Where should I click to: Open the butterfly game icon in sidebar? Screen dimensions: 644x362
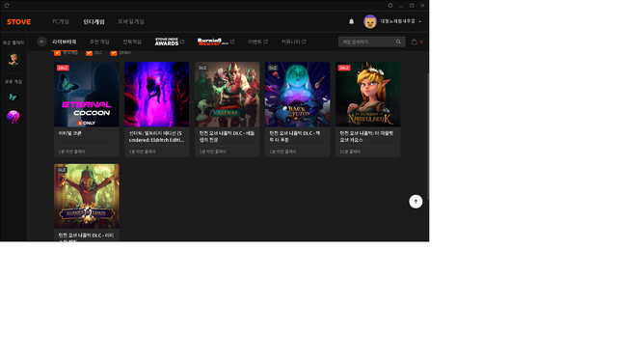pyautogui.click(x=13, y=97)
